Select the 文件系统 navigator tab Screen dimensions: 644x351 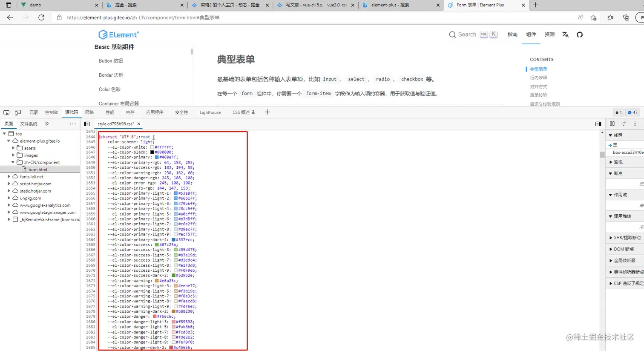(x=29, y=124)
